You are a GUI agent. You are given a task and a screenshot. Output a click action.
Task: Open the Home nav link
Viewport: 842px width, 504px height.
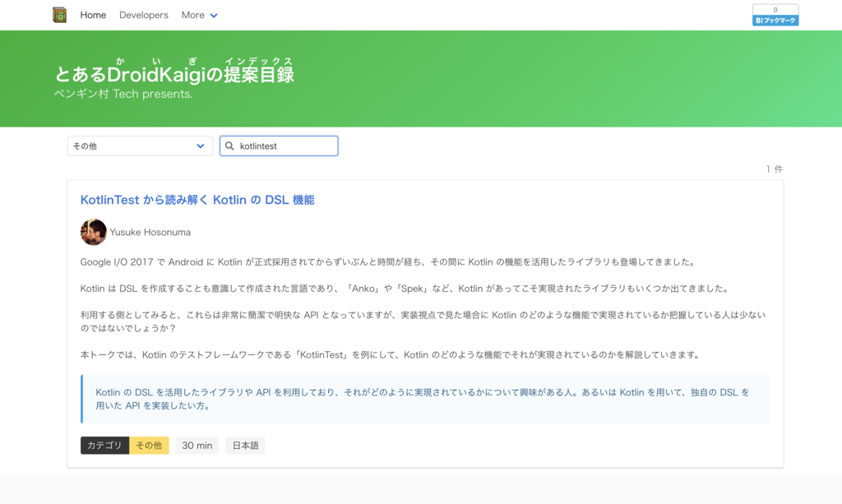[93, 15]
